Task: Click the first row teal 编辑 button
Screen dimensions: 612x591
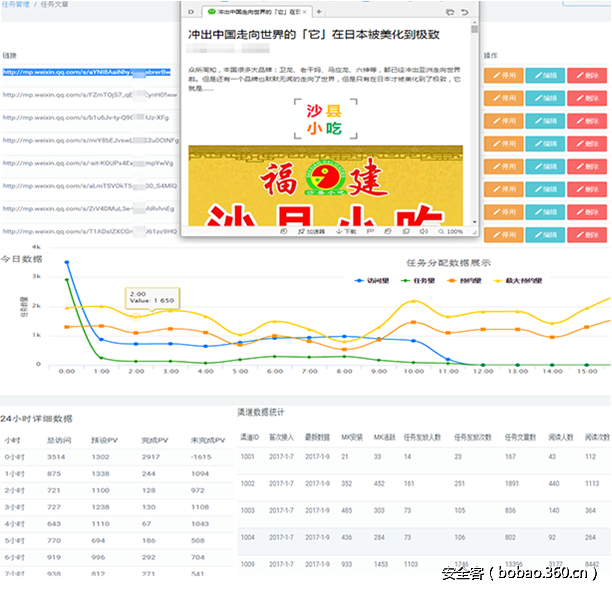Action: point(543,75)
